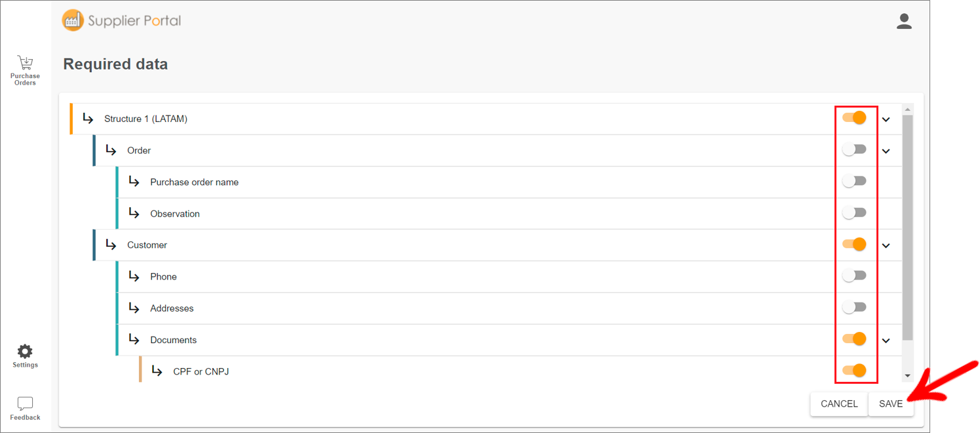
Task: Turn on the Phone toggle
Action: click(x=854, y=276)
